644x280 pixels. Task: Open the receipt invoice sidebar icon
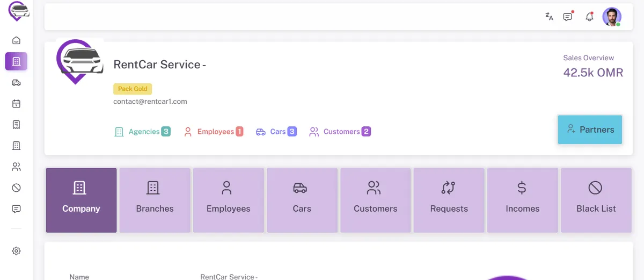pos(16,125)
